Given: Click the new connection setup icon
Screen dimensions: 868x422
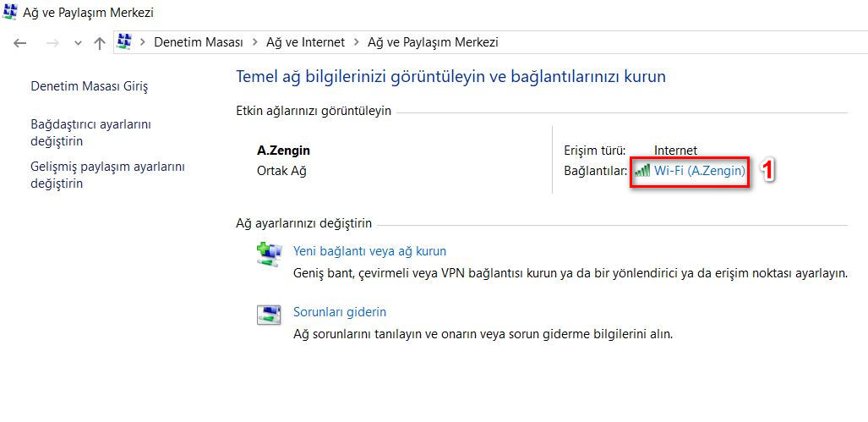Looking at the screenshot, I should click(x=269, y=254).
